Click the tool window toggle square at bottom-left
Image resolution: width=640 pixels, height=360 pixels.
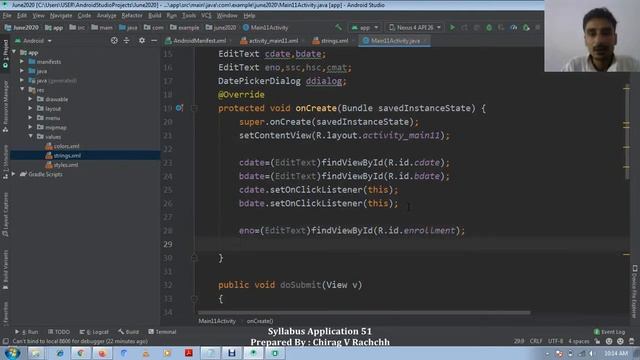[5, 341]
